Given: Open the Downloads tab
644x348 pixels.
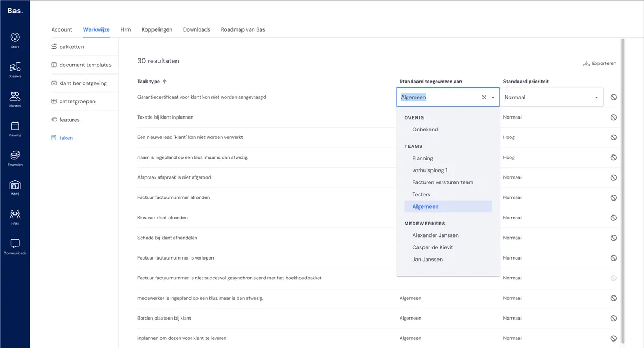Looking at the screenshot, I should tap(196, 29).
